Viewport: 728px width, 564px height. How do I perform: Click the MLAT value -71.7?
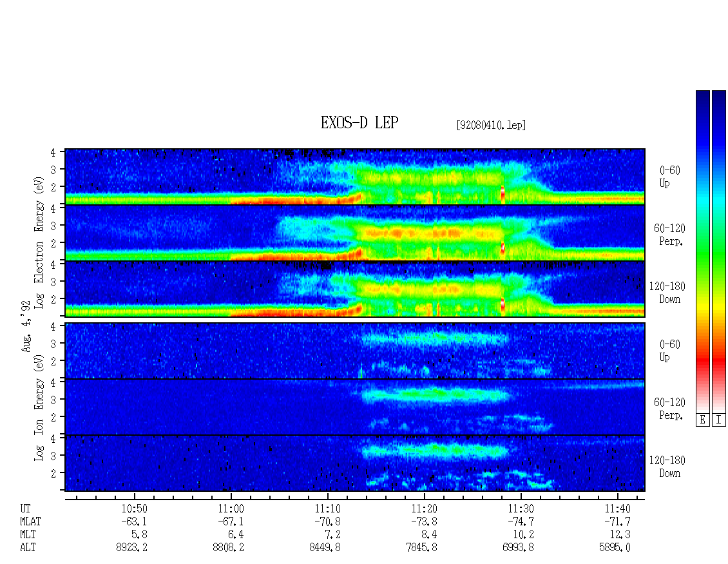pos(617,521)
